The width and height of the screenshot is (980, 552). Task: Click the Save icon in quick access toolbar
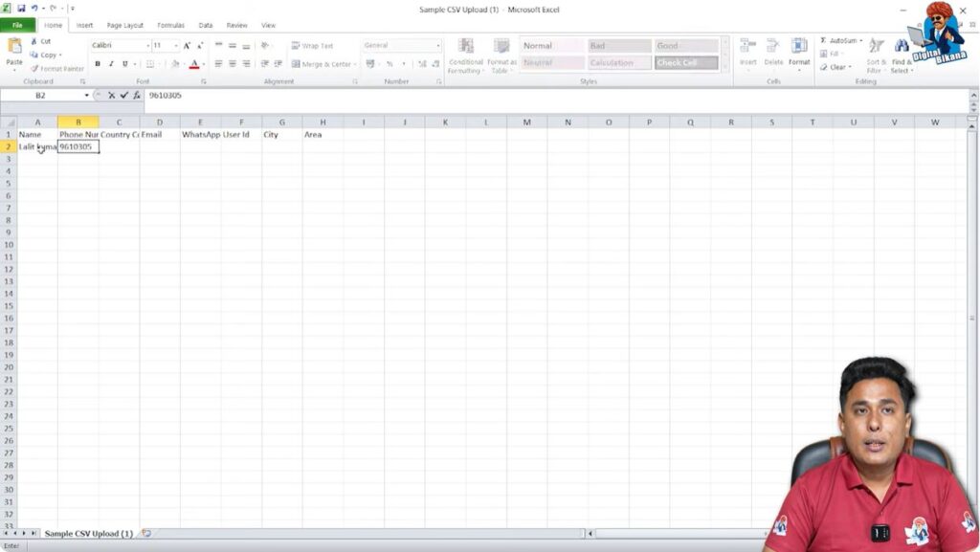pos(21,8)
